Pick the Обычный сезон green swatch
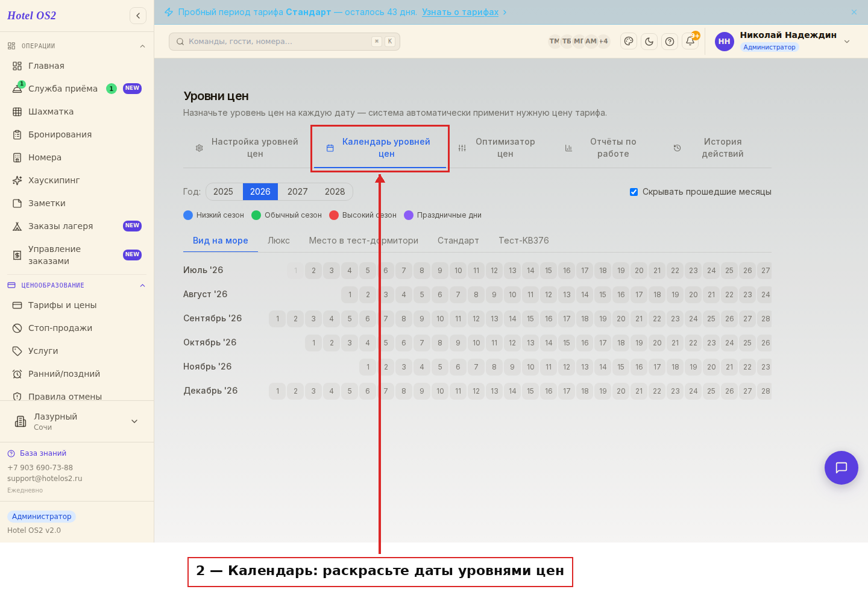 (256, 215)
